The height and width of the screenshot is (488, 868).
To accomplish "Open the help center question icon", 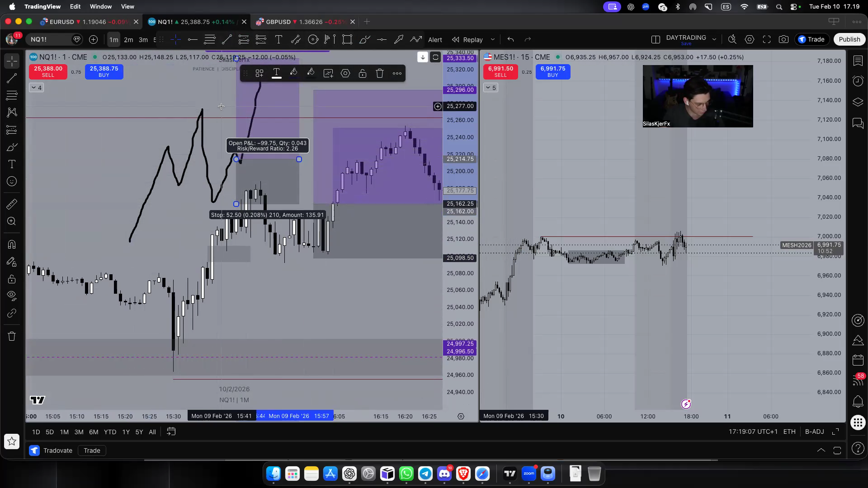I will pyautogui.click(x=858, y=448).
